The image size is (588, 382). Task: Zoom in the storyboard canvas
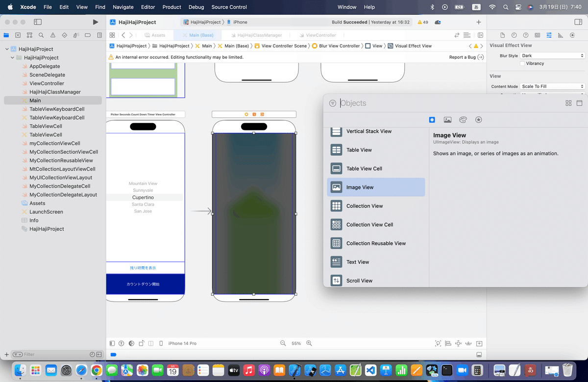pyautogui.click(x=310, y=343)
